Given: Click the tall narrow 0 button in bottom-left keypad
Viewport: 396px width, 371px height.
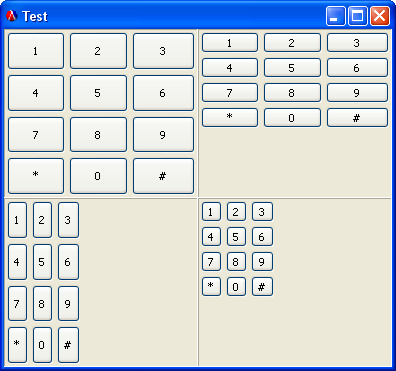Looking at the screenshot, I should click(x=42, y=345).
